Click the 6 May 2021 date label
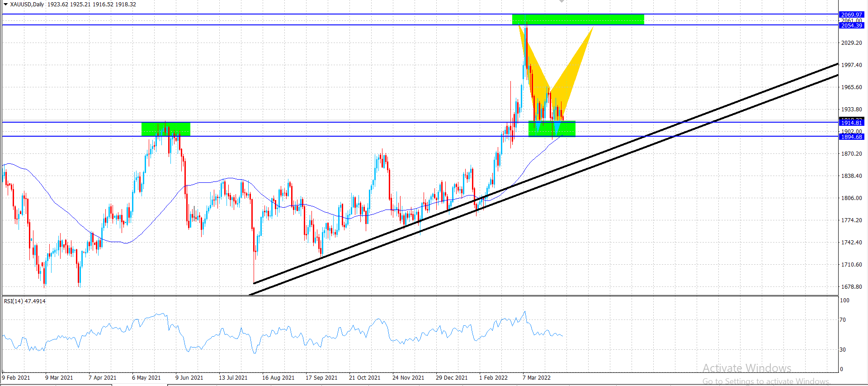868x386 pixels. 146,378
